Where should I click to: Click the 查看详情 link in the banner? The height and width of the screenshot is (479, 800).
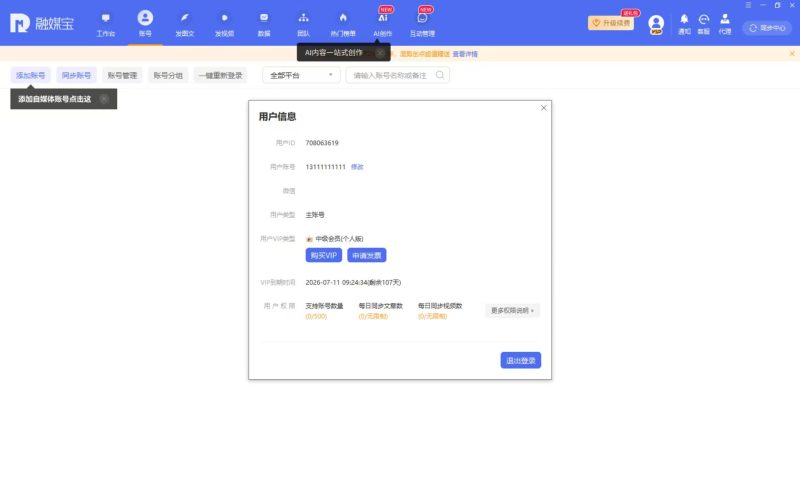point(465,54)
